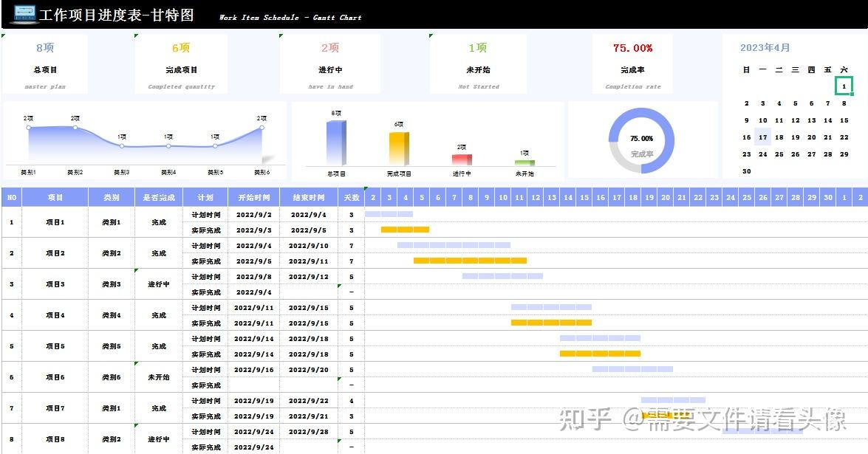868x454 pixels.
Task: Select day 15 Gantt timeline header
Action: click(584, 197)
